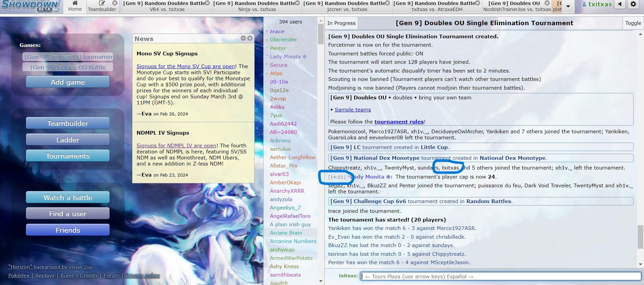
Task: Focus the chat message input field
Action: (x=500, y=276)
